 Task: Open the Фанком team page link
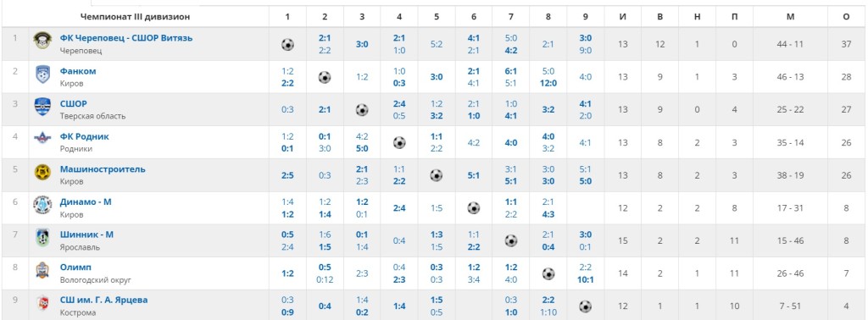pyautogui.click(x=78, y=71)
